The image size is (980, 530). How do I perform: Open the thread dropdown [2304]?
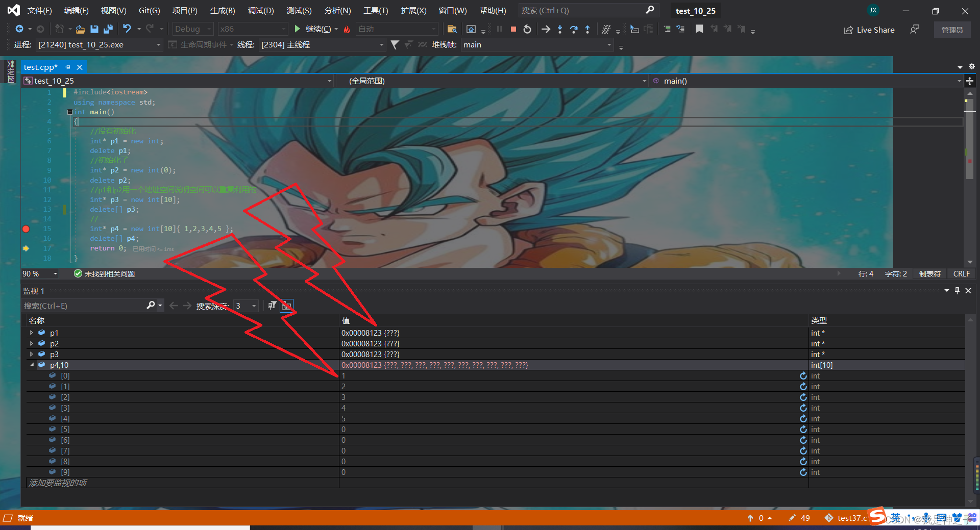coord(322,45)
